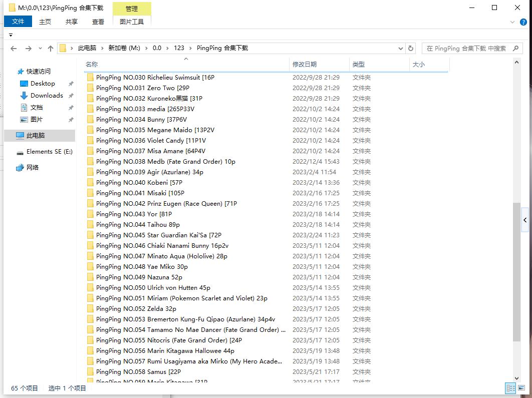Select the NO.052 Zelda folder icon
The image size is (532, 398).
(x=90, y=308)
